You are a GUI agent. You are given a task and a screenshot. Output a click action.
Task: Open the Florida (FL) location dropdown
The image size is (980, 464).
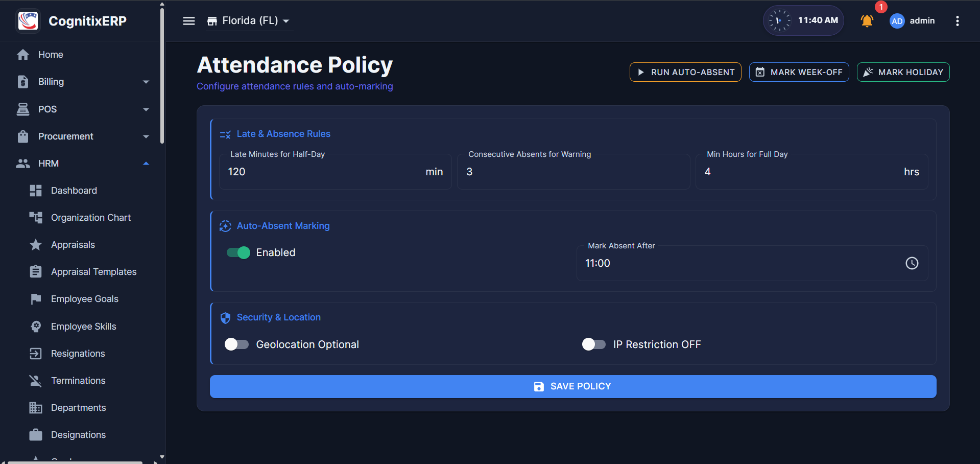point(249,21)
